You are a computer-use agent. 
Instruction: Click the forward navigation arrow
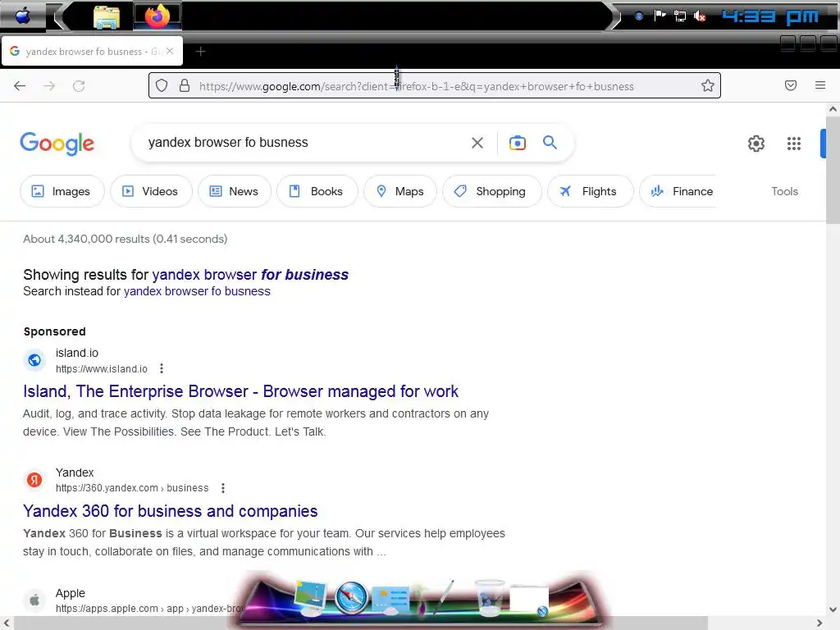pyautogui.click(x=49, y=85)
